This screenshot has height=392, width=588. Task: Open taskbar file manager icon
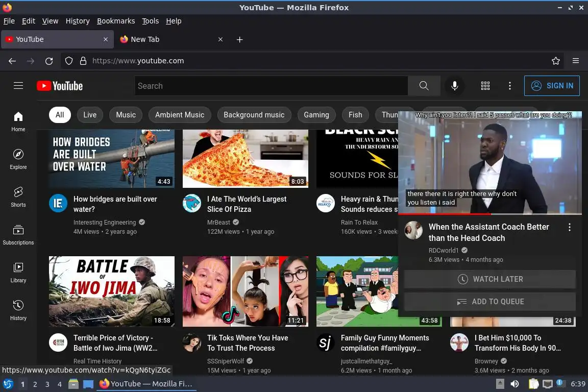pyautogui.click(x=73, y=384)
